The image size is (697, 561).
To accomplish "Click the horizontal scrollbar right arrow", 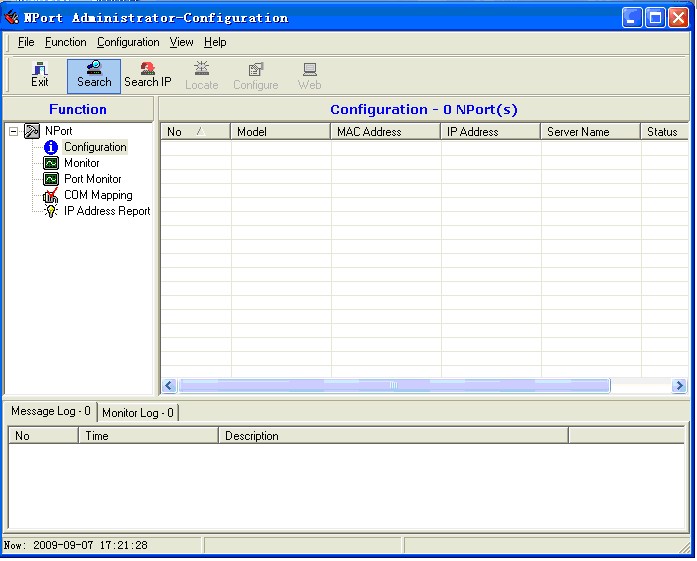I will [x=679, y=385].
